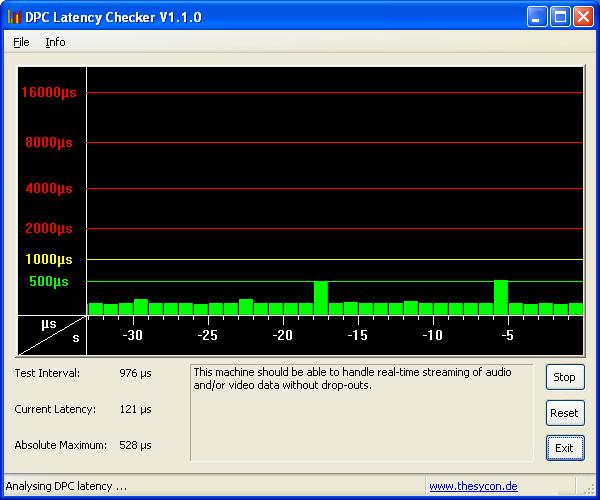Click the 4000µs axis label
The width and height of the screenshot is (600, 500).
click(x=49, y=188)
